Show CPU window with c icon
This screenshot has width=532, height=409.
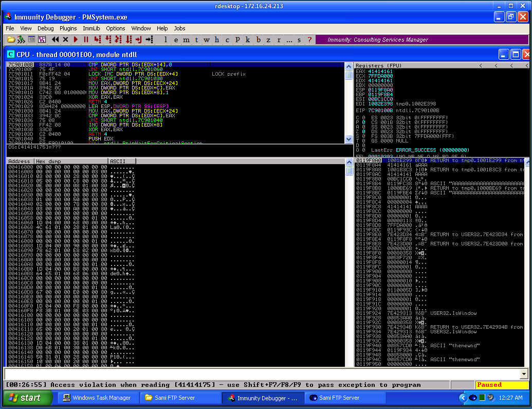coord(227,40)
